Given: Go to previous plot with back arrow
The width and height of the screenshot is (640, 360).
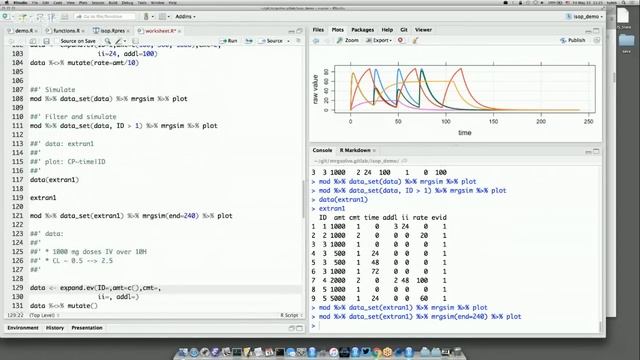Looking at the screenshot, I should click(x=316, y=40).
